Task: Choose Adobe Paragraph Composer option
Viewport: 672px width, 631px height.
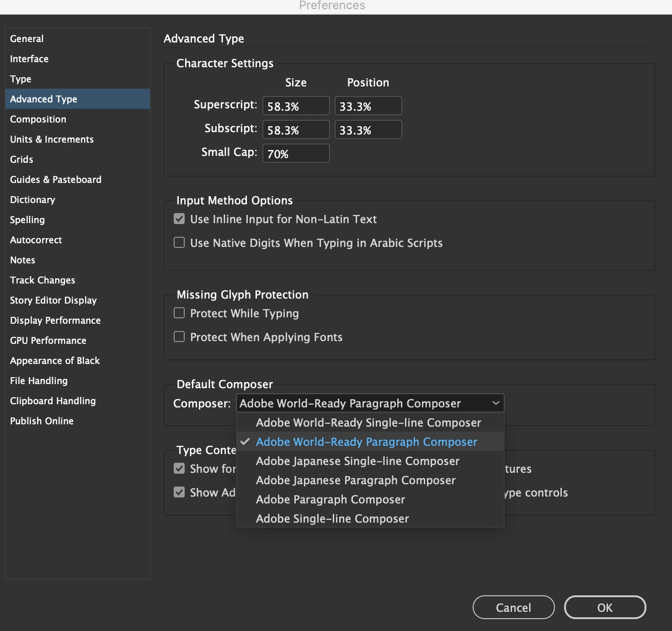Action: (370, 499)
